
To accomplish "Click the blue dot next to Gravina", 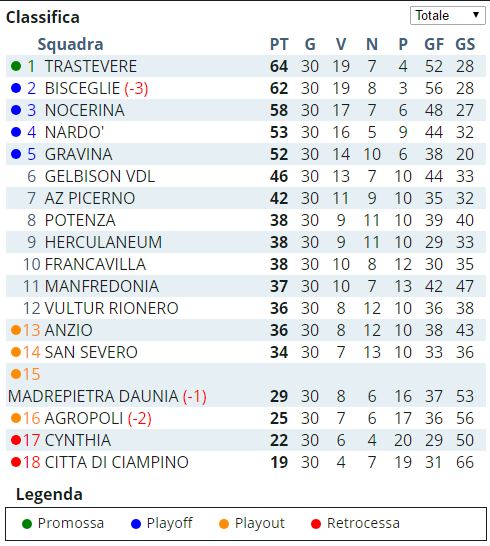I will [16, 154].
